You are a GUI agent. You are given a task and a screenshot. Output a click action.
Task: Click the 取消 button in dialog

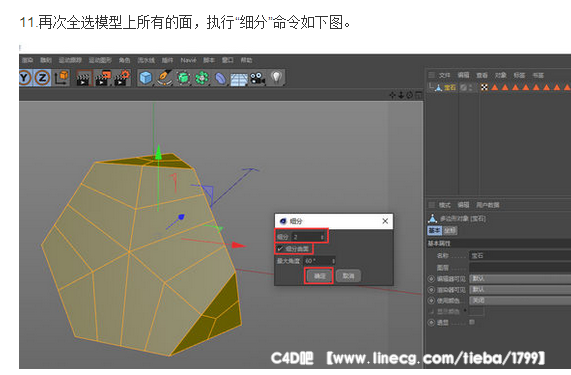348,276
